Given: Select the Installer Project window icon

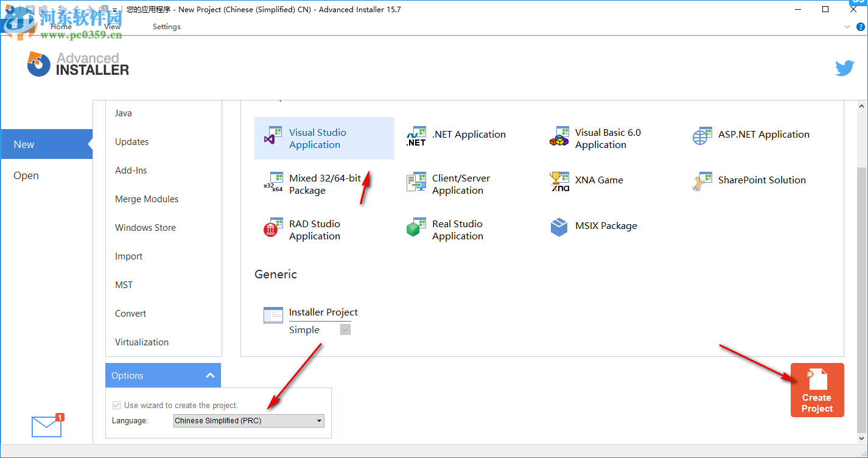Looking at the screenshot, I should pos(273,315).
